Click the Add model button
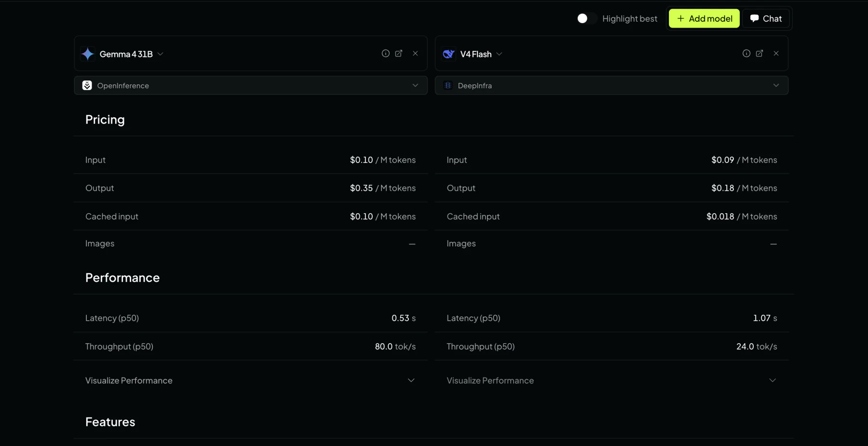The width and height of the screenshot is (868, 446). pos(704,18)
